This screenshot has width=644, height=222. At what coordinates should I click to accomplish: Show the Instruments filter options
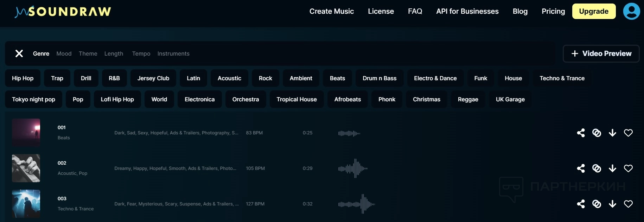pyautogui.click(x=173, y=53)
